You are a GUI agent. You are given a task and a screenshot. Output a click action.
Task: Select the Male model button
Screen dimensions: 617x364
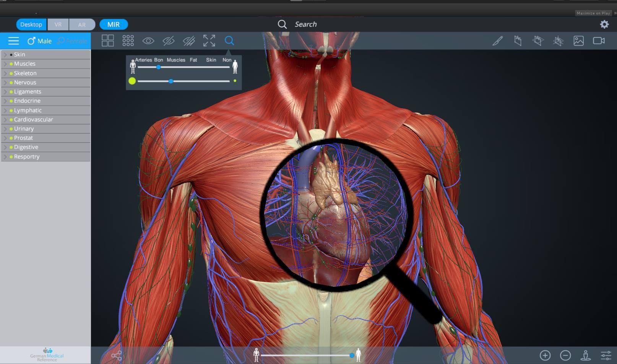39,41
